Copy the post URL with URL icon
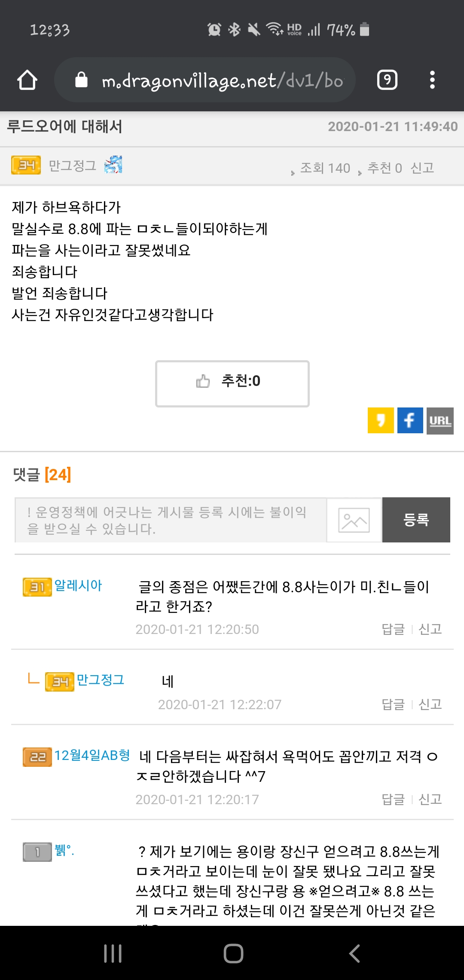464x980 pixels. click(x=440, y=421)
